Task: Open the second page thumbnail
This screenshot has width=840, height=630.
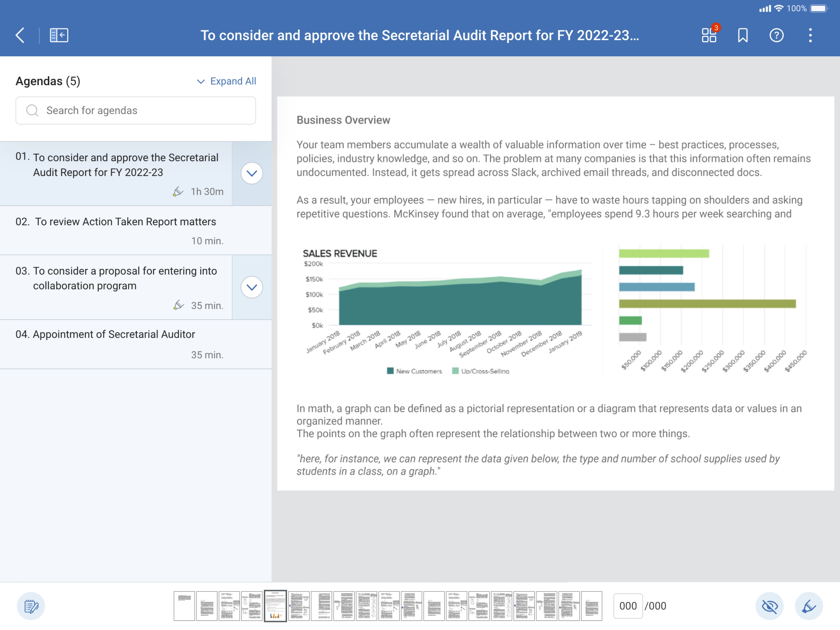Action: pyautogui.click(x=207, y=606)
